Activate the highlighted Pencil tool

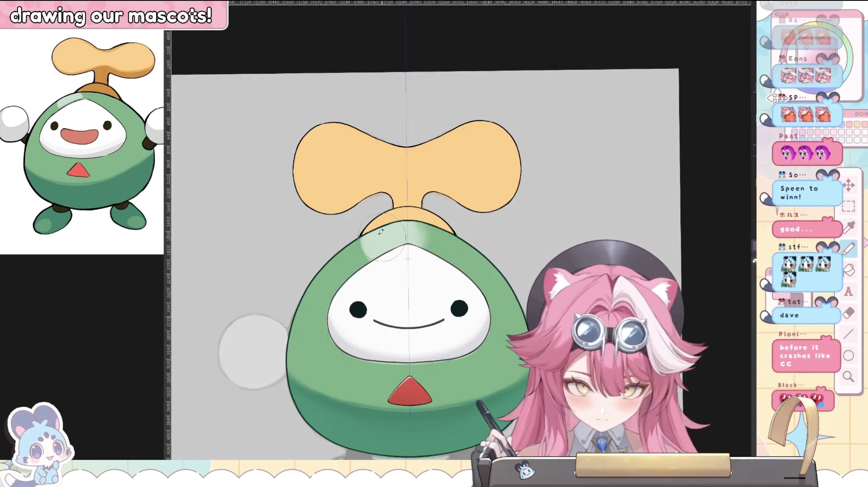tap(848, 249)
